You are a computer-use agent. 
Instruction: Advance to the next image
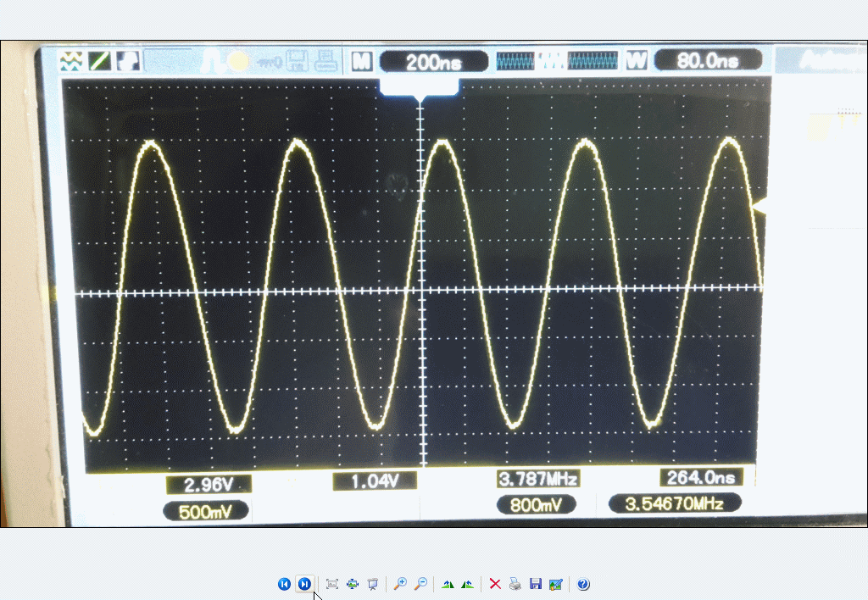click(303, 584)
